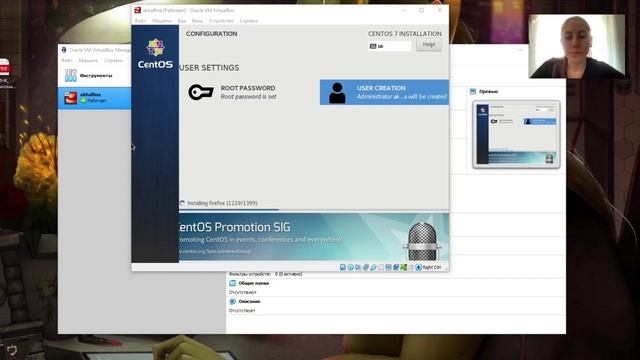Click green processor status icon in status bar
640x360 pixels.
pos(403,267)
